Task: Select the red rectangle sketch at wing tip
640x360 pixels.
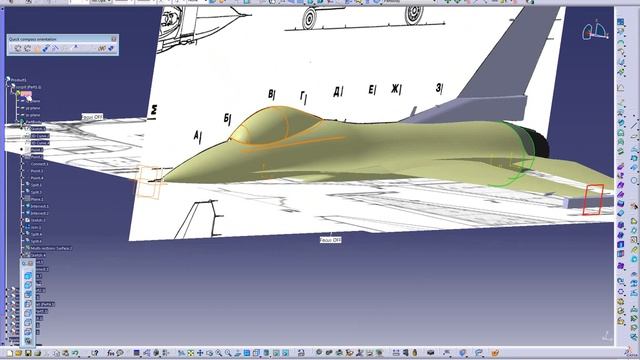Action: (593, 199)
